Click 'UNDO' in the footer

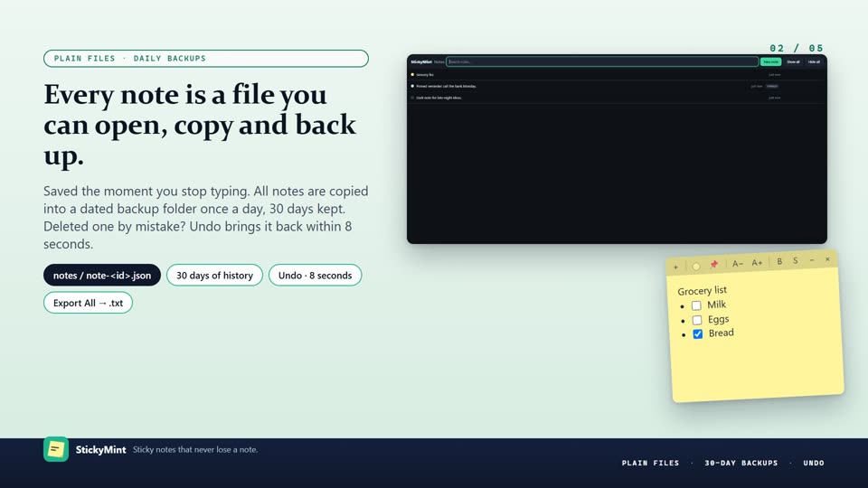click(x=814, y=463)
